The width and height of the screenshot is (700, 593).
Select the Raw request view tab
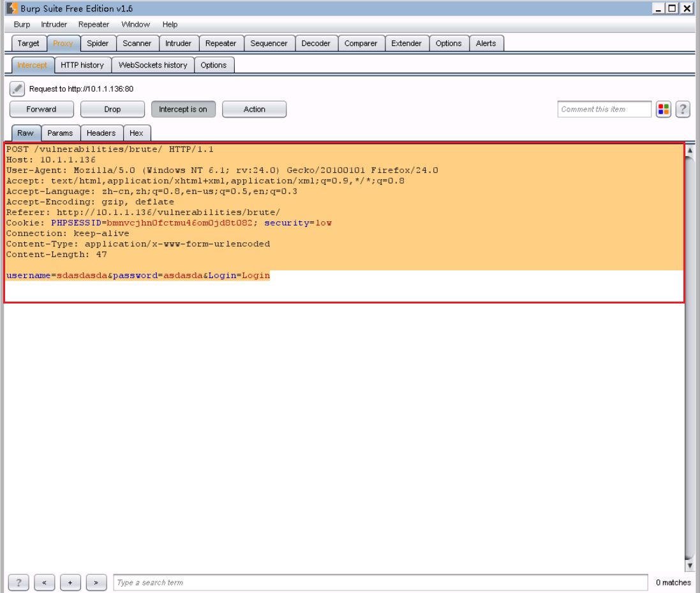[x=26, y=133]
